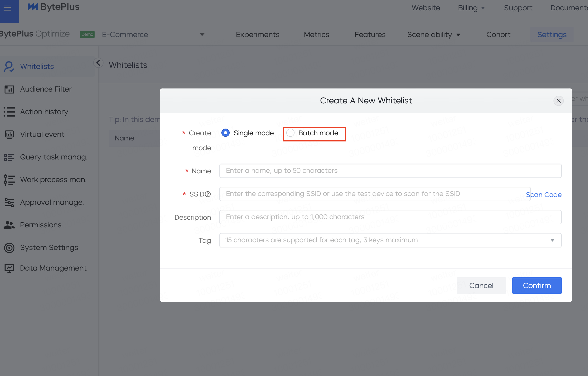
Task: Open the Experiments tab
Action: click(257, 35)
